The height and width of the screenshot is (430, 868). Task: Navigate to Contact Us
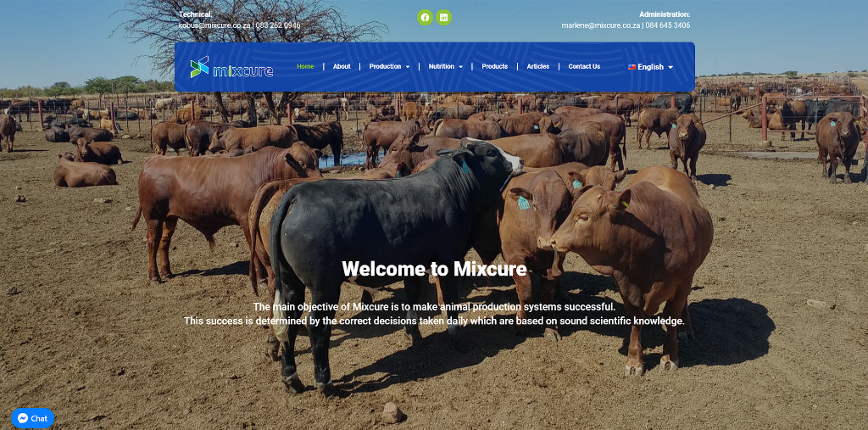coord(584,66)
